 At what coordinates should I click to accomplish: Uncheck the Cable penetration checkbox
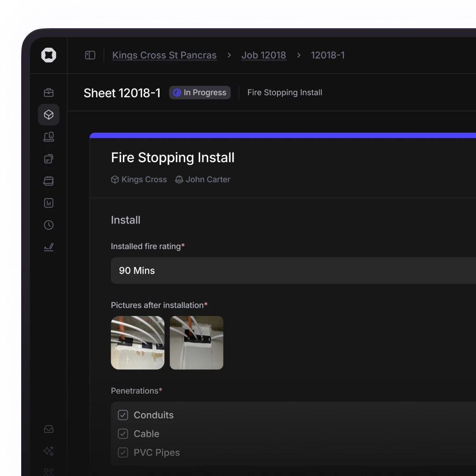pyautogui.click(x=123, y=434)
